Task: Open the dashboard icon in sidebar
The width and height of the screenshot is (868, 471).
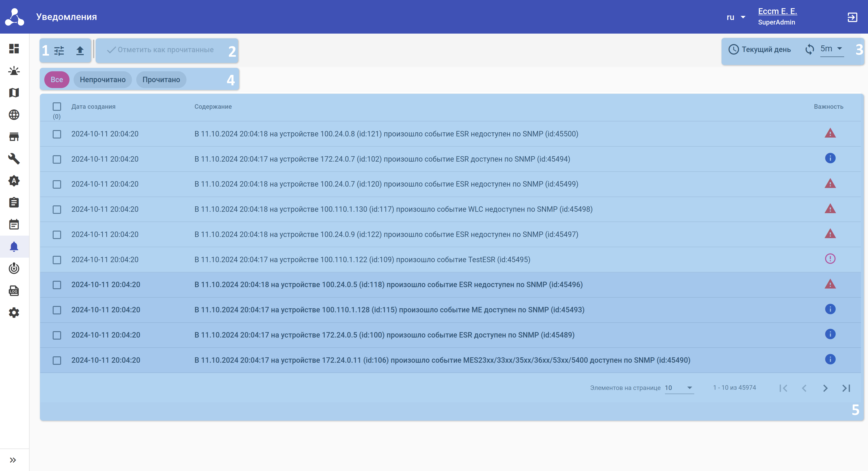Action: [14, 49]
